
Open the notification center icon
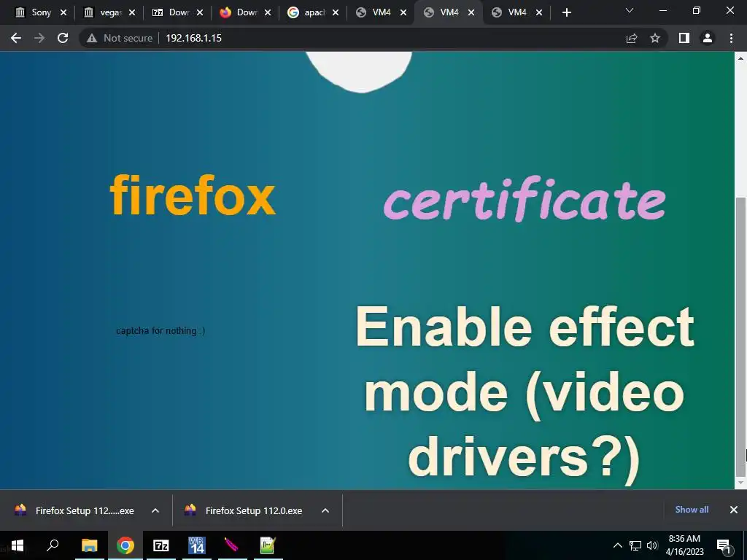724,545
